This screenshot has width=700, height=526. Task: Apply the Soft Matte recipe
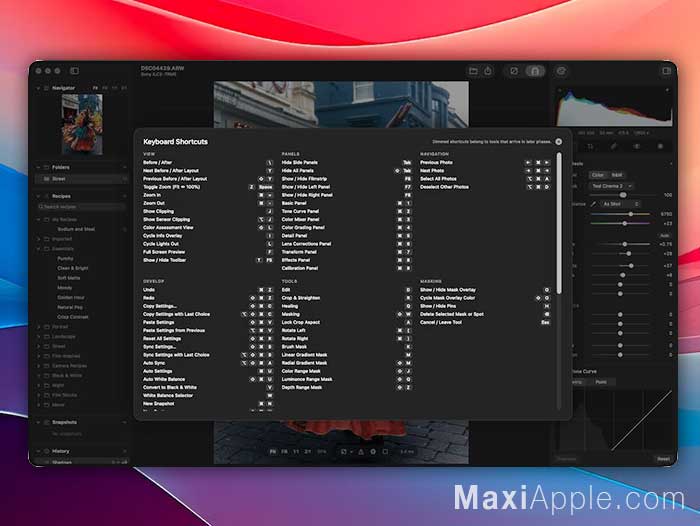69,278
